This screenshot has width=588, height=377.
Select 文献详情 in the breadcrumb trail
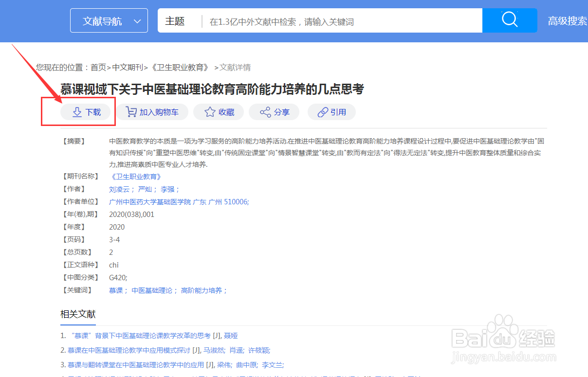pos(236,67)
